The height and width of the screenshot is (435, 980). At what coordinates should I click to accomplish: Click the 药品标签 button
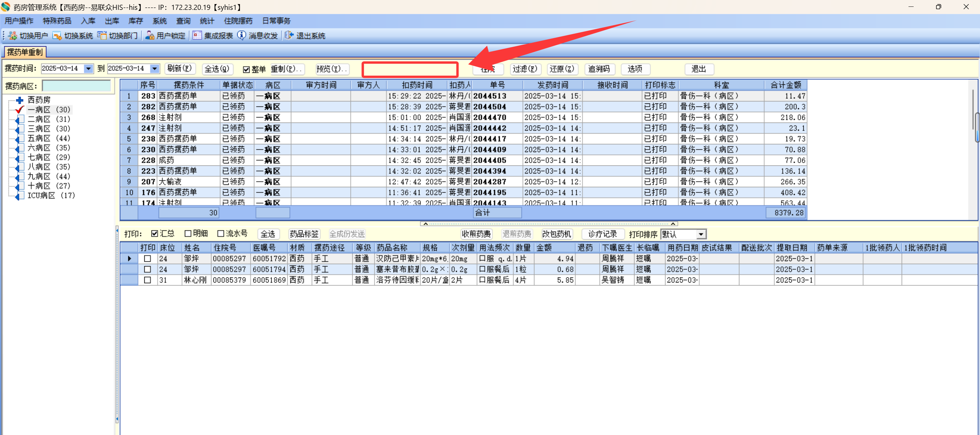[304, 234]
